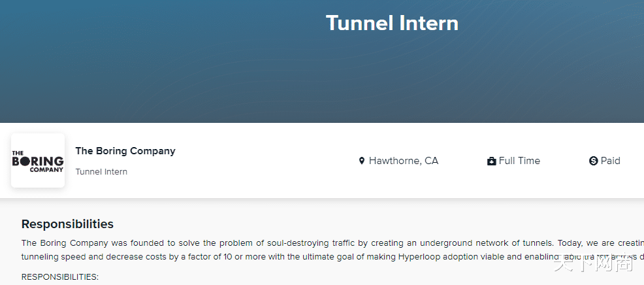The height and width of the screenshot is (285, 644).
Task: Click the uppercase RESPONSIBILITIES: label
Action: (60, 277)
